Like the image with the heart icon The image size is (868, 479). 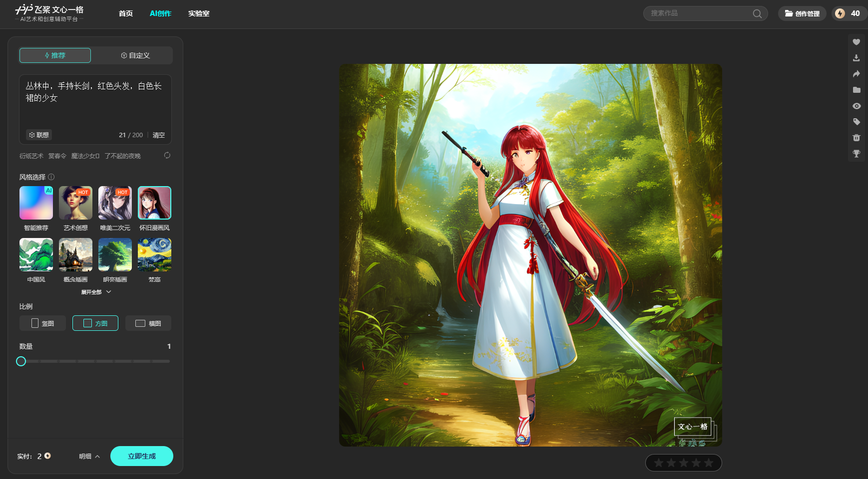tap(856, 42)
